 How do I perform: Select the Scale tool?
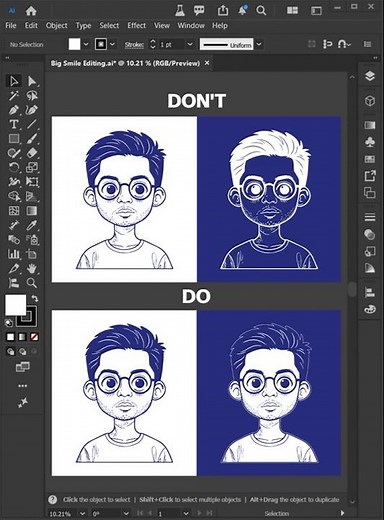click(x=32, y=167)
